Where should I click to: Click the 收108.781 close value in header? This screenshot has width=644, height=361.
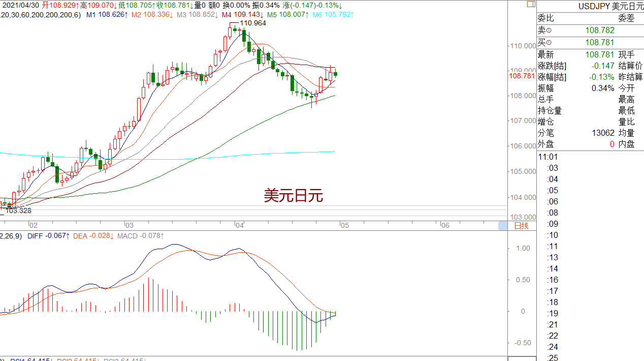click(x=175, y=5)
